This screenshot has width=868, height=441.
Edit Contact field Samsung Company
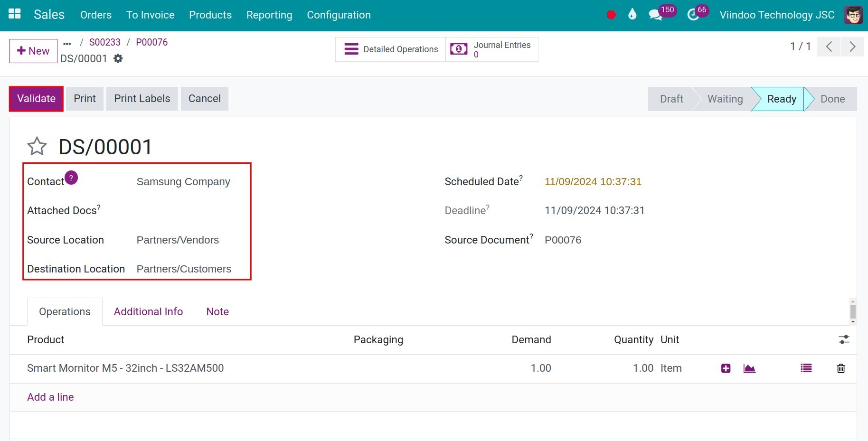[183, 182]
